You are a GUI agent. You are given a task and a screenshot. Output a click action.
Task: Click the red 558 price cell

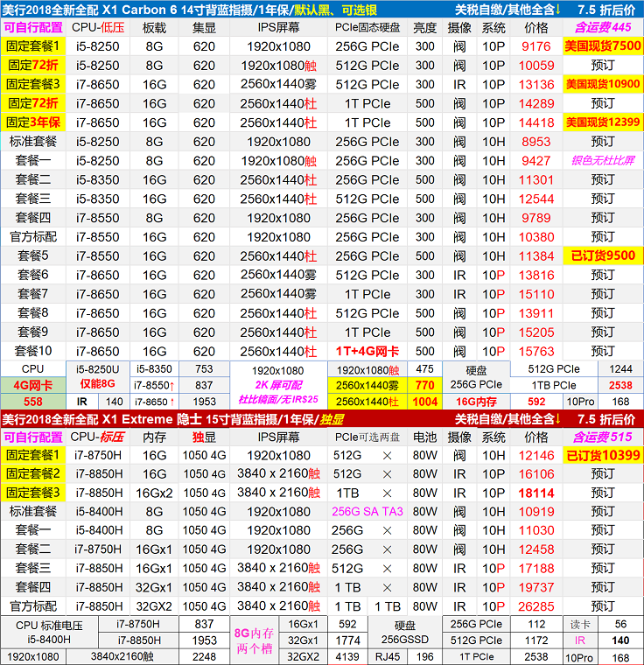(x=32, y=402)
